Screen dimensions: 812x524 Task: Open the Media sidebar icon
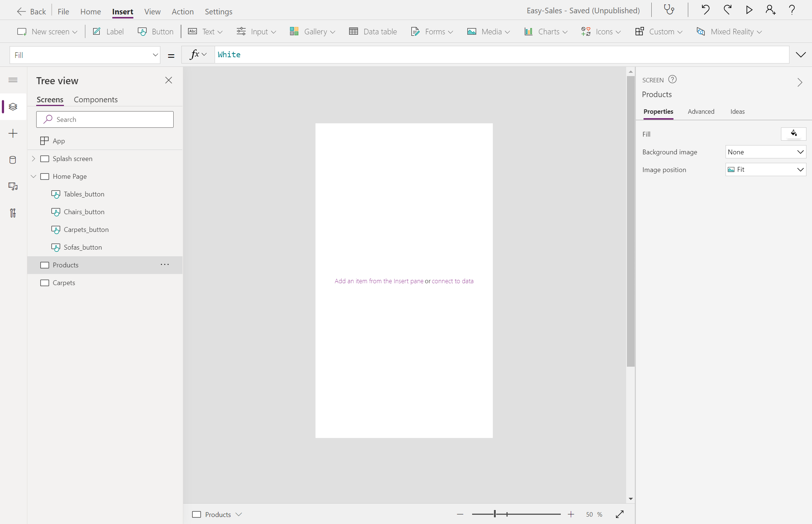click(13, 186)
